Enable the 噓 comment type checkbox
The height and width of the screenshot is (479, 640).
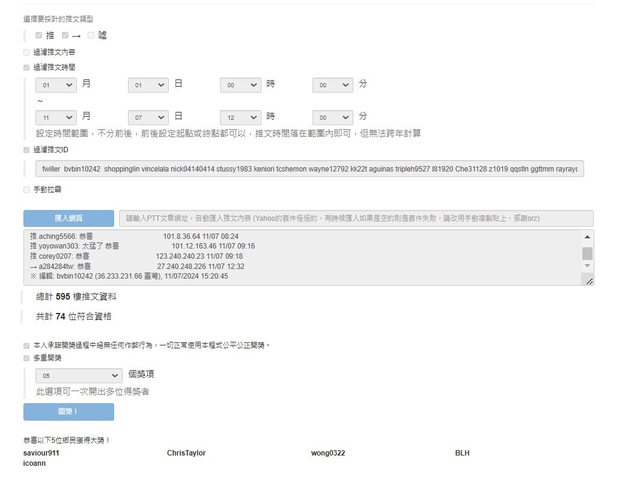point(91,35)
